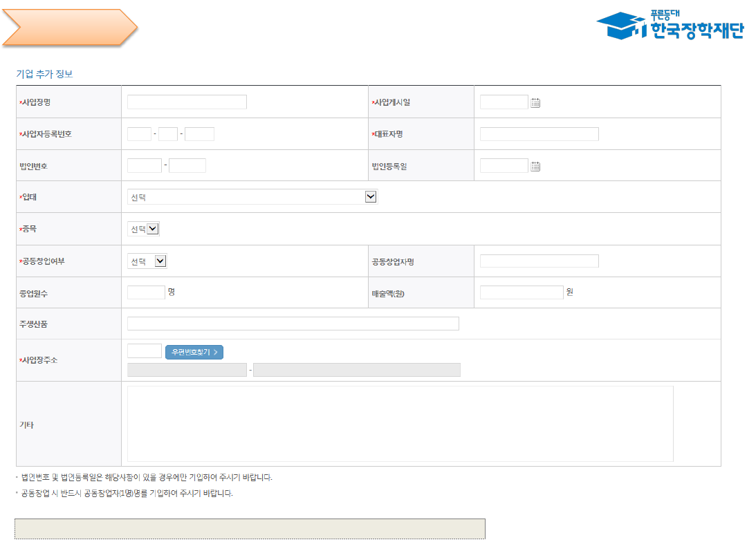Click the 사업개시일 date input
Screen dimensions: 747x560
tap(504, 102)
